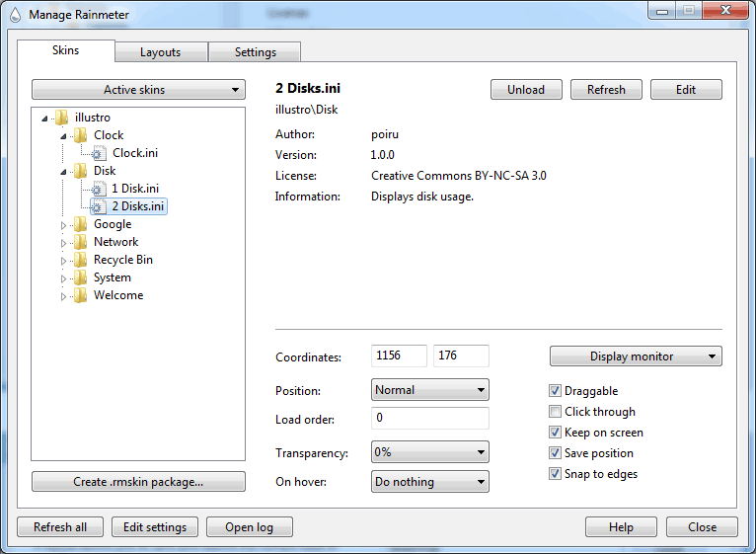Toggle the Draggable checkbox
The height and width of the screenshot is (554, 756).
coord(555,390)
